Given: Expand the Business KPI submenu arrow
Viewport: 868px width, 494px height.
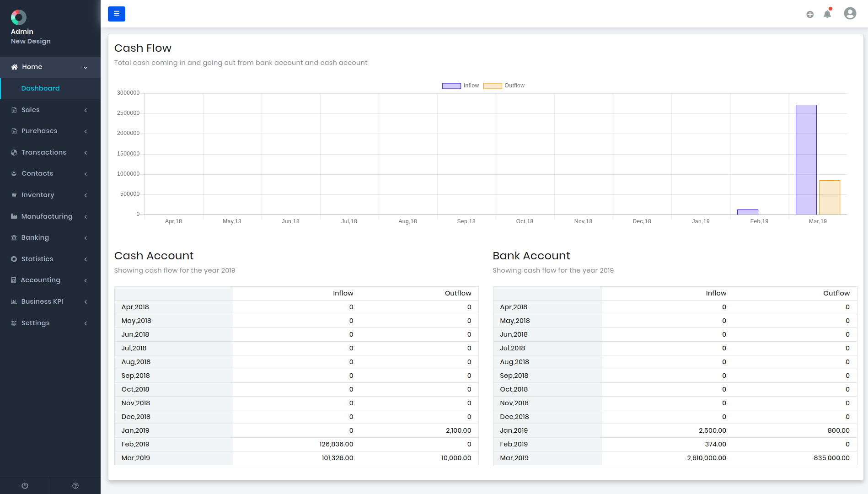Looking at the screenshot, I should point(86,302).
